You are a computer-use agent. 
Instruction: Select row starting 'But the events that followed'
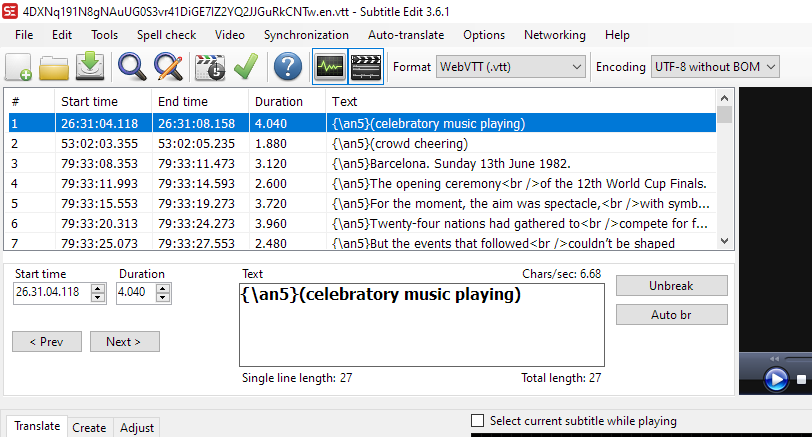tap(362, 242)
